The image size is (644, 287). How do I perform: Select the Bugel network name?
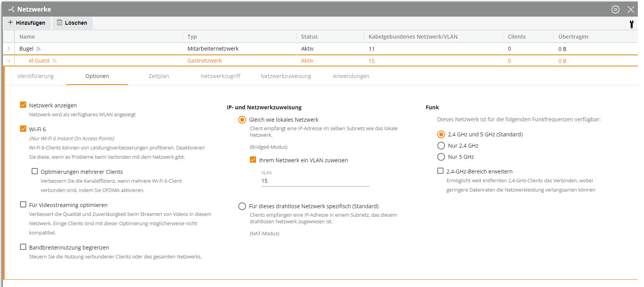click(x=26, y=49)
